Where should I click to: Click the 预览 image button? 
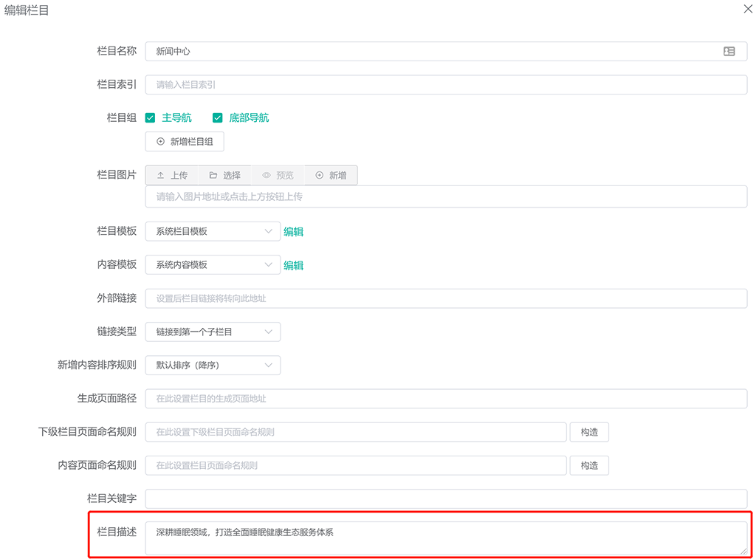coord(278,176)
